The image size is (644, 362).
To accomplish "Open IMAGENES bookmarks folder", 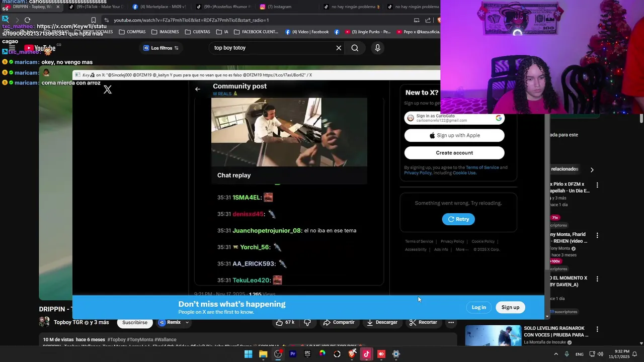I will [x=165, y=32].
